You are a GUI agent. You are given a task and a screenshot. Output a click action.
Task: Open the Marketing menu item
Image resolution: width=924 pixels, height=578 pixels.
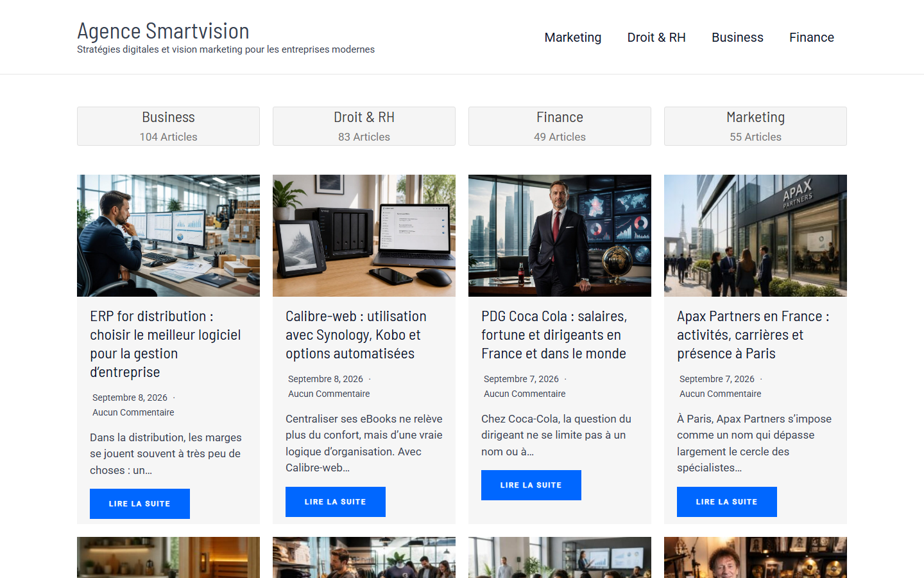[573, 37]
